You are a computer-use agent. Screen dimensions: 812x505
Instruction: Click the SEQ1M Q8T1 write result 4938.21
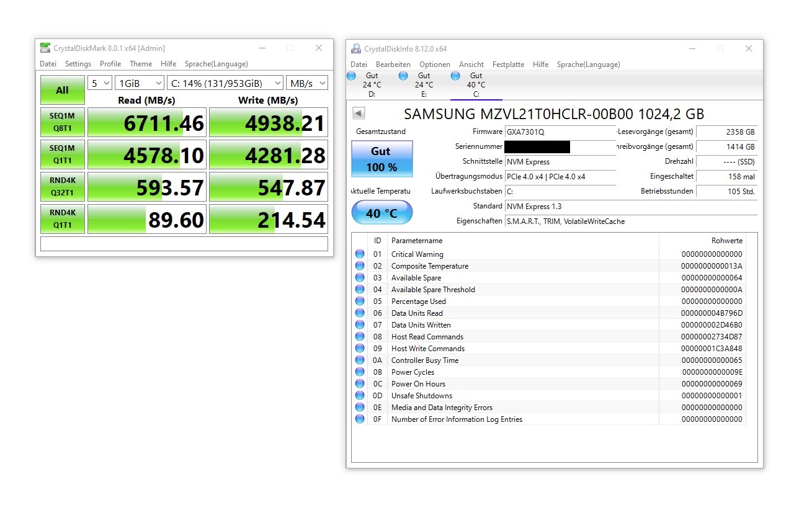268,123
